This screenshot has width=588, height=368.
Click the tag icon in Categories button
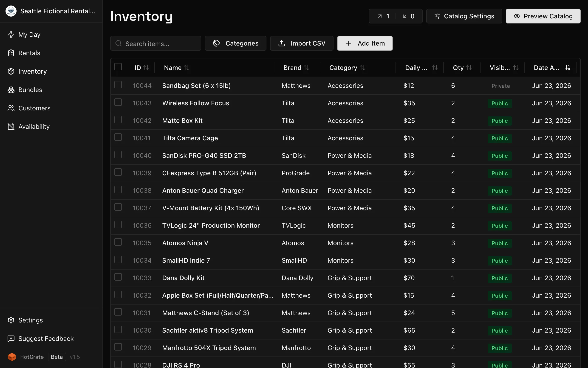tap(216, 43)
